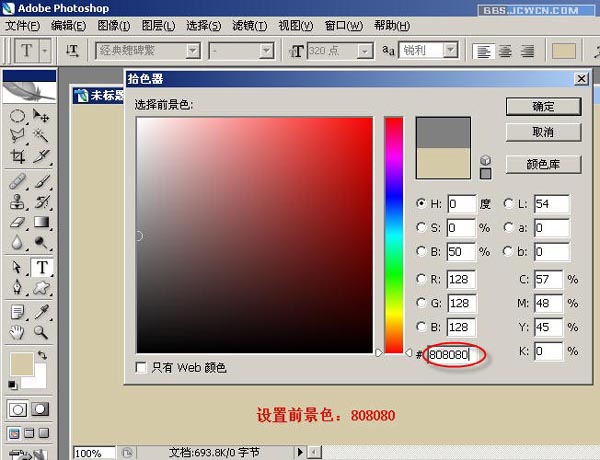The height and width of the screenshot is (460, 600).
Task: Click the 确定 button
Action: [543, 106]
